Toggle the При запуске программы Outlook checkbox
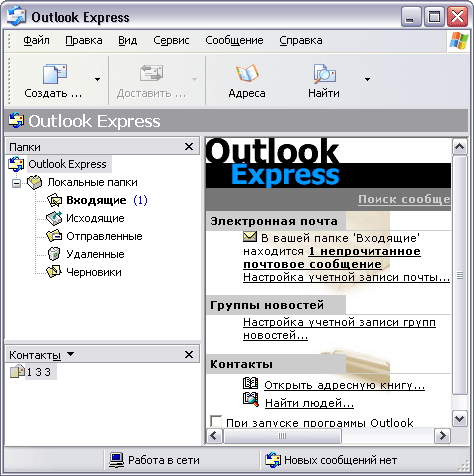Viewport: 474px width, 476px height. (216, 421)
